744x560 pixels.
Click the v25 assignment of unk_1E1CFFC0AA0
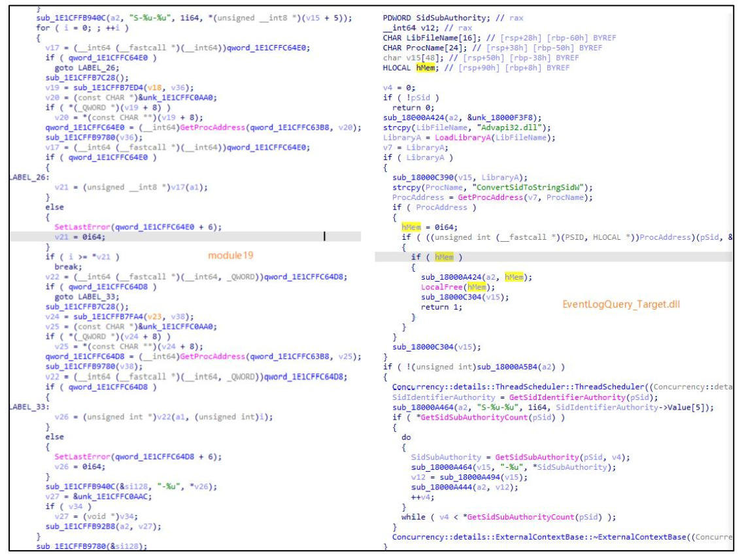(131, 327)
